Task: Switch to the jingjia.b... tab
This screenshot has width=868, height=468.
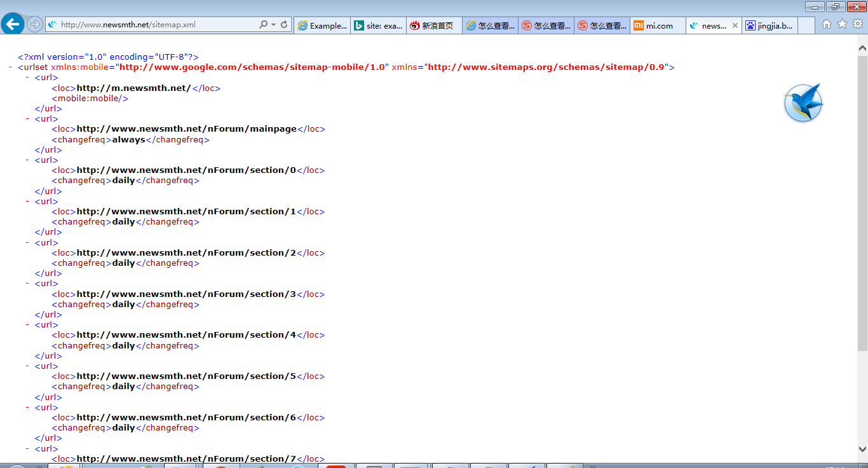Action: (x=770, y=25)
